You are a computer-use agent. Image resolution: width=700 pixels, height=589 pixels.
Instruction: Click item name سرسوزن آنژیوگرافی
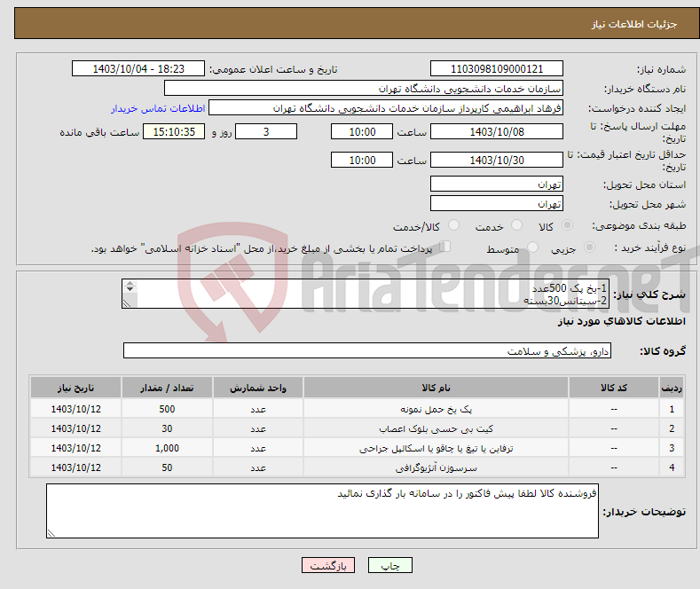(x=437, y=468)
